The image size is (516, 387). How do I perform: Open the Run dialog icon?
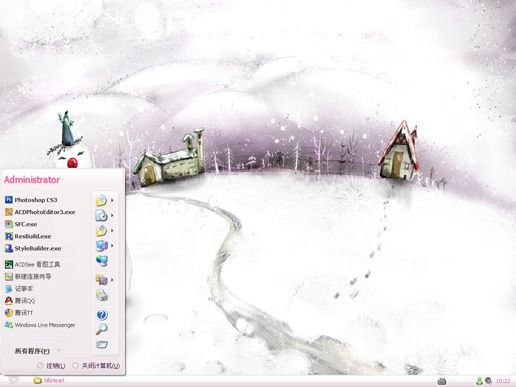[101, 344]
